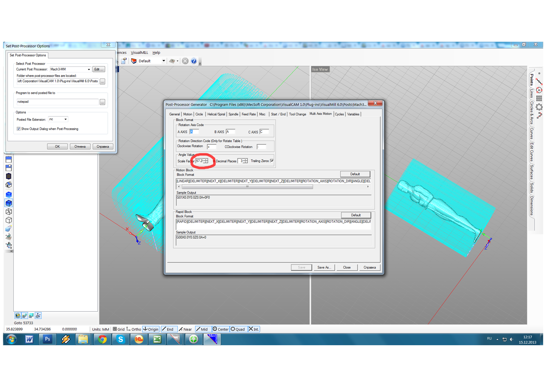Click the hidden-line cube display icon
The width and height of the screenshot is (555, 392).
[9, 220]
